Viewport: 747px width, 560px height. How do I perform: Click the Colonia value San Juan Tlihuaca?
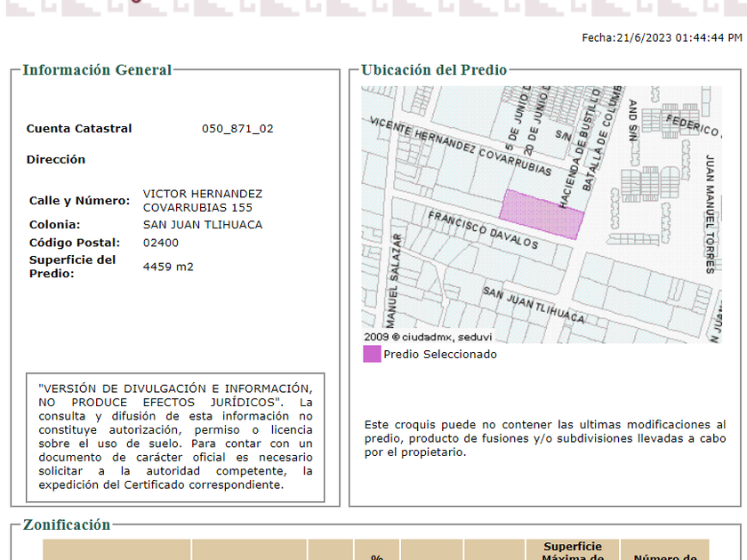point(203,225)
